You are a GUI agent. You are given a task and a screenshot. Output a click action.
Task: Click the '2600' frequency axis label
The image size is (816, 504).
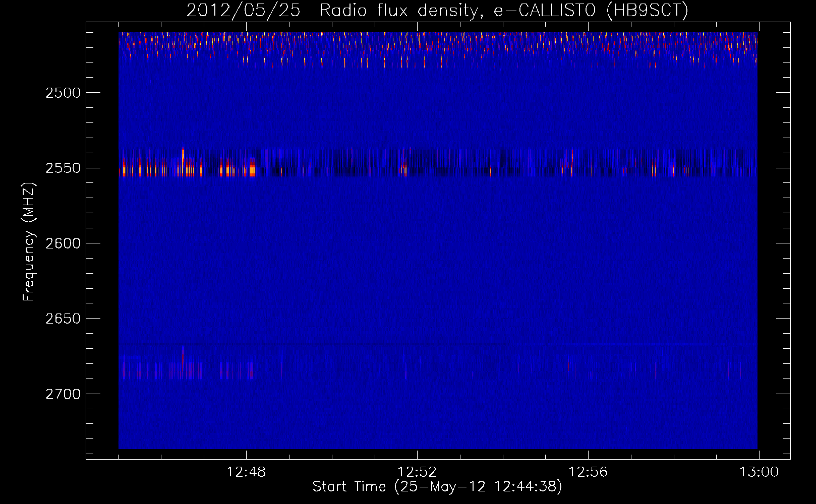click(63, 243)
